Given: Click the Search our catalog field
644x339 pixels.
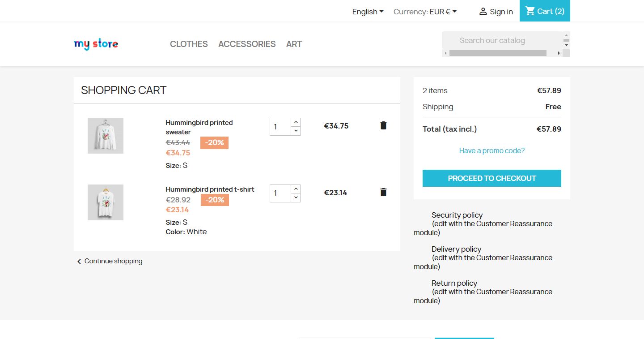Looking at the screenshot, I should click(501, 40).
